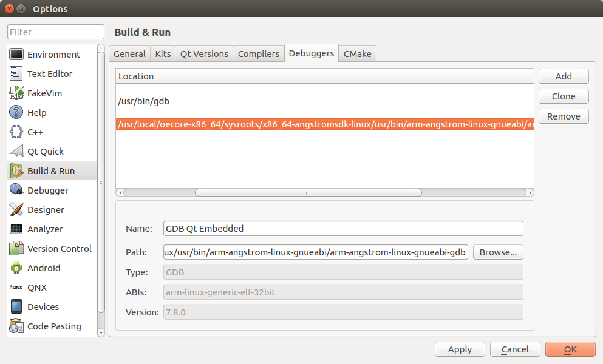Click the Add debugger button
The width and height of the screenshot is (603, 364).
(564, 76)
